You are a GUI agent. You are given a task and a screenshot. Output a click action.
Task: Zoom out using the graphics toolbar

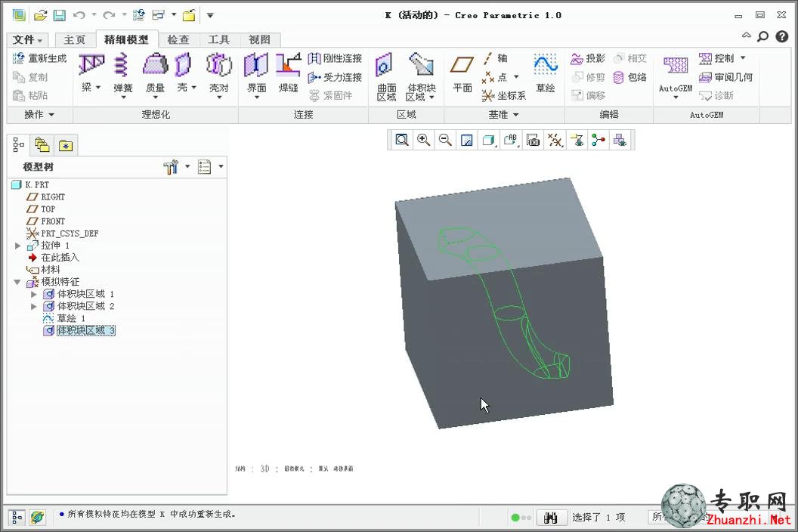click(x=445, y=140)
